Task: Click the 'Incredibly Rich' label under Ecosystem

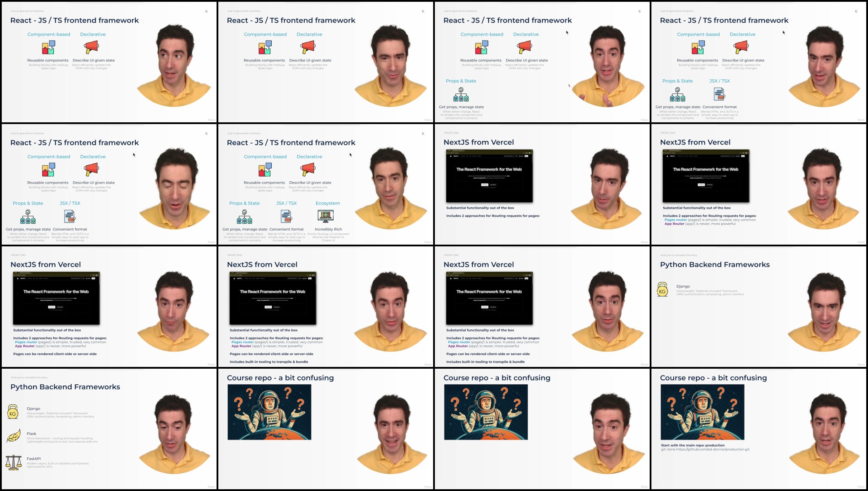Action: coord(328,229)
